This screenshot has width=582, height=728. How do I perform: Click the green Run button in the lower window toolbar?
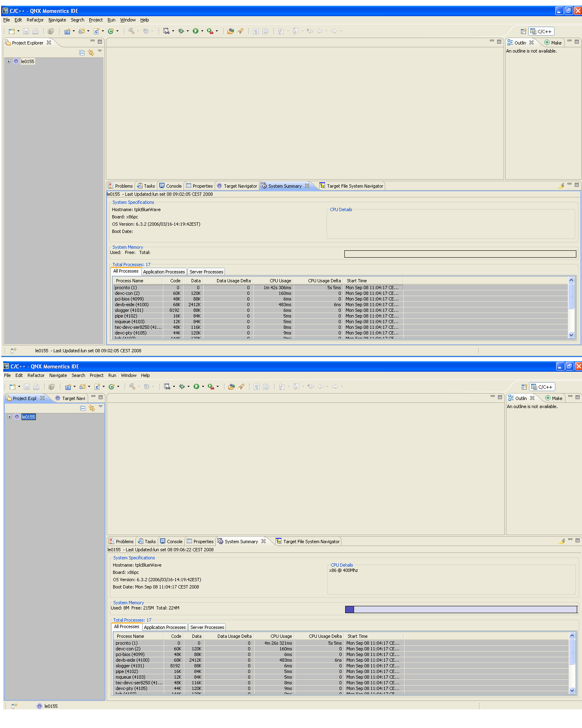[196, 387]
